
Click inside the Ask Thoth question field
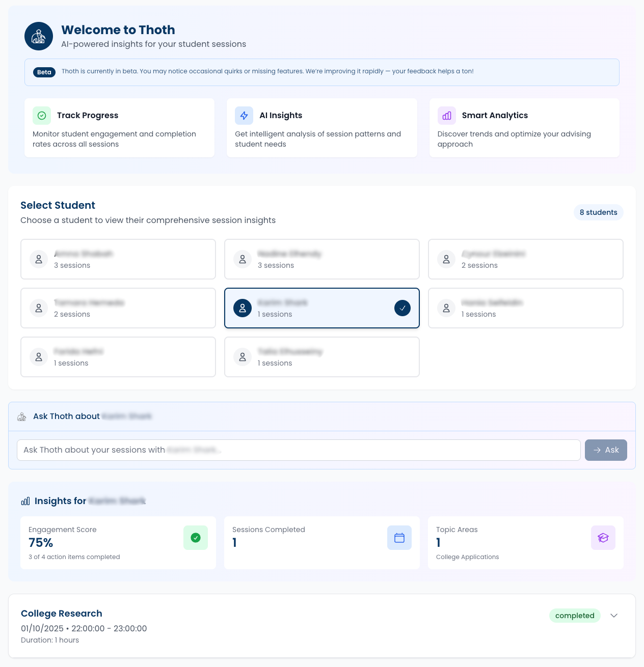299,450
